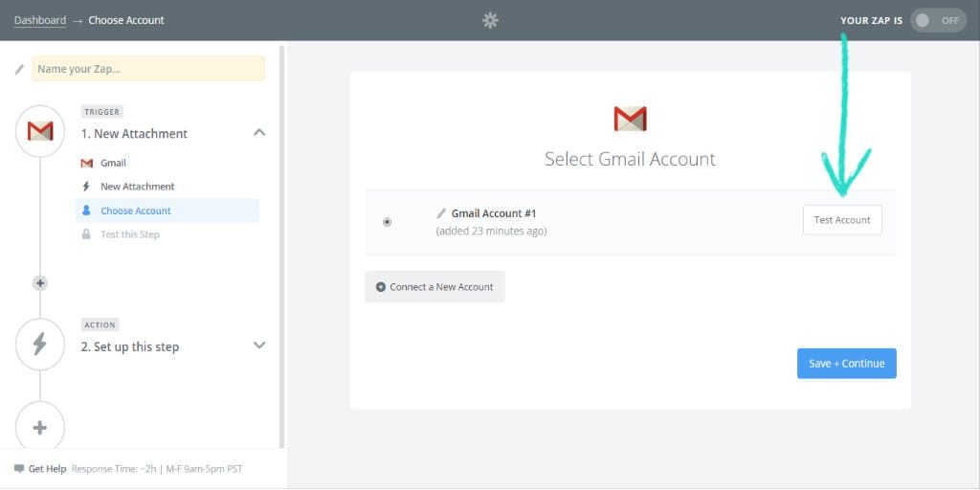Click the ACTION badge label
The width and height of the screenshot is (980, 490).
[x=100, y=325]
